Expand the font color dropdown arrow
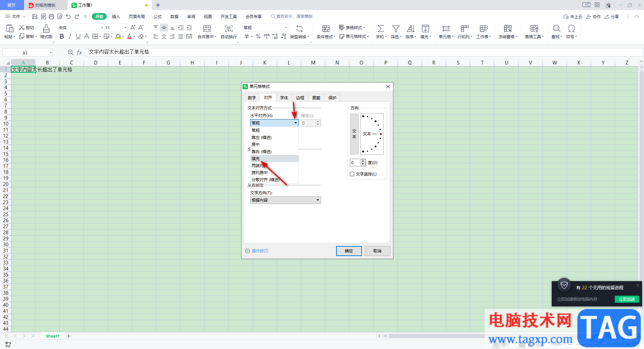 (135, 36)
